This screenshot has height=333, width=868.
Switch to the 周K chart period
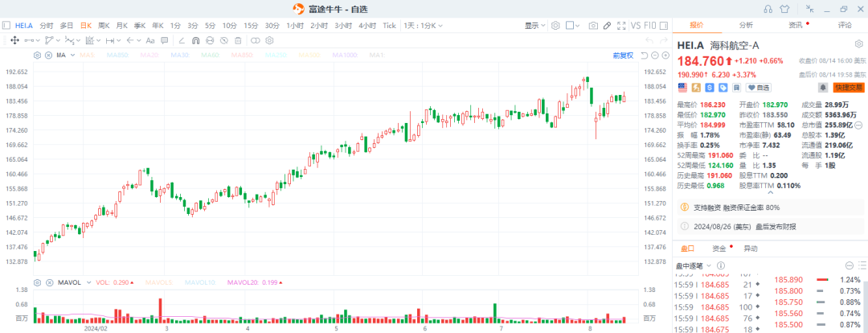point(104,26)
